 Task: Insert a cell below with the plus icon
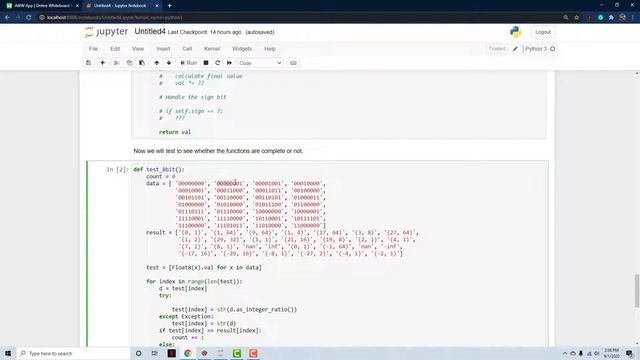click(x=102, y=63)
